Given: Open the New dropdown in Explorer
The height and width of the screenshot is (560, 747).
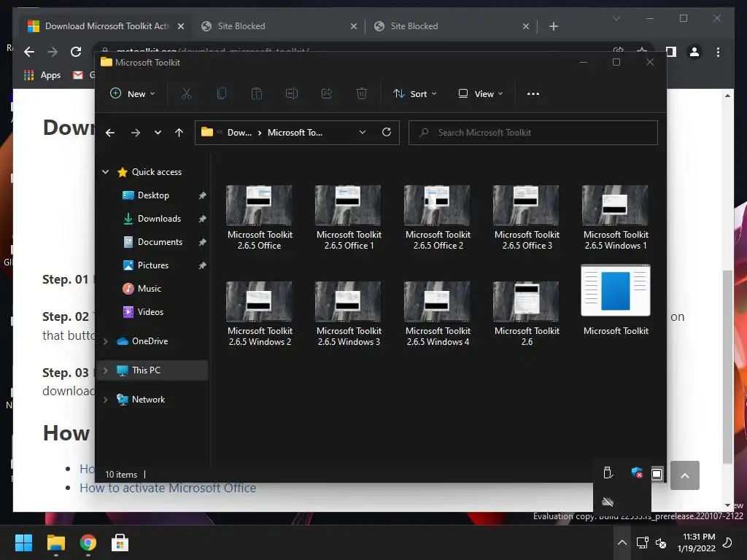Looking at the screenshot, I should point(133,94).
